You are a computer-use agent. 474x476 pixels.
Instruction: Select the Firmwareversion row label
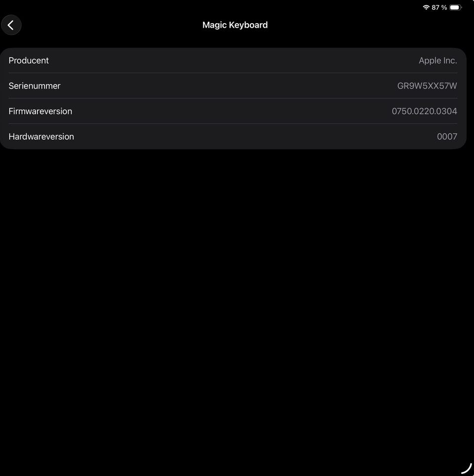(40, 111)
